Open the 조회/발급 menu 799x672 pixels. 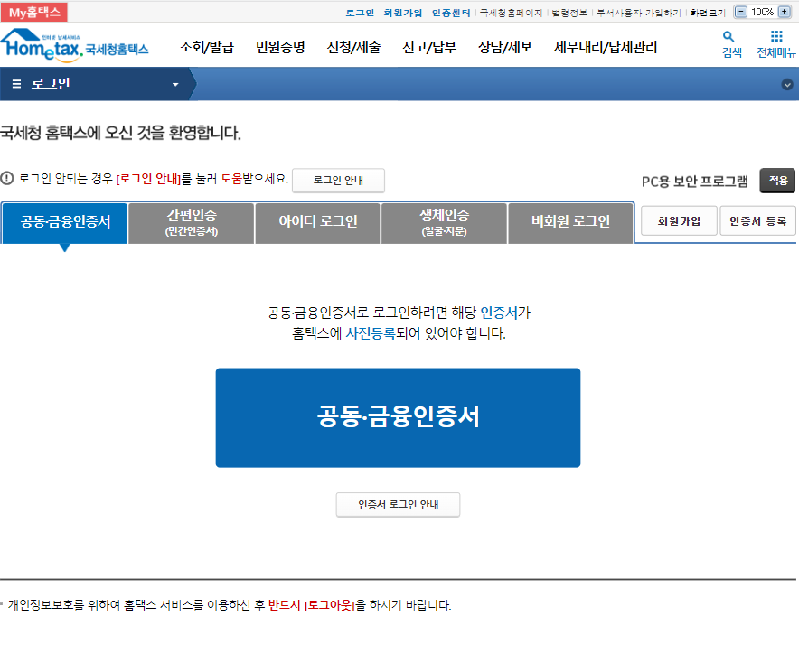click(207, 47)
